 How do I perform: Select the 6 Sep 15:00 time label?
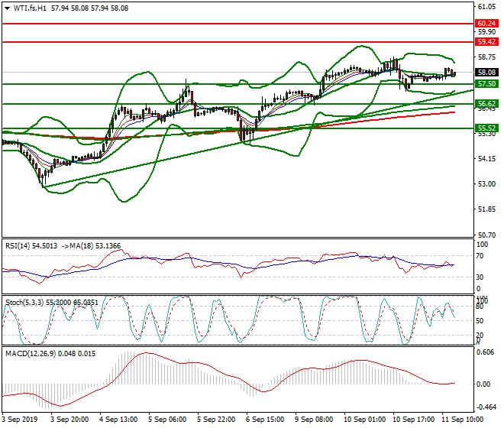(265, 420)
